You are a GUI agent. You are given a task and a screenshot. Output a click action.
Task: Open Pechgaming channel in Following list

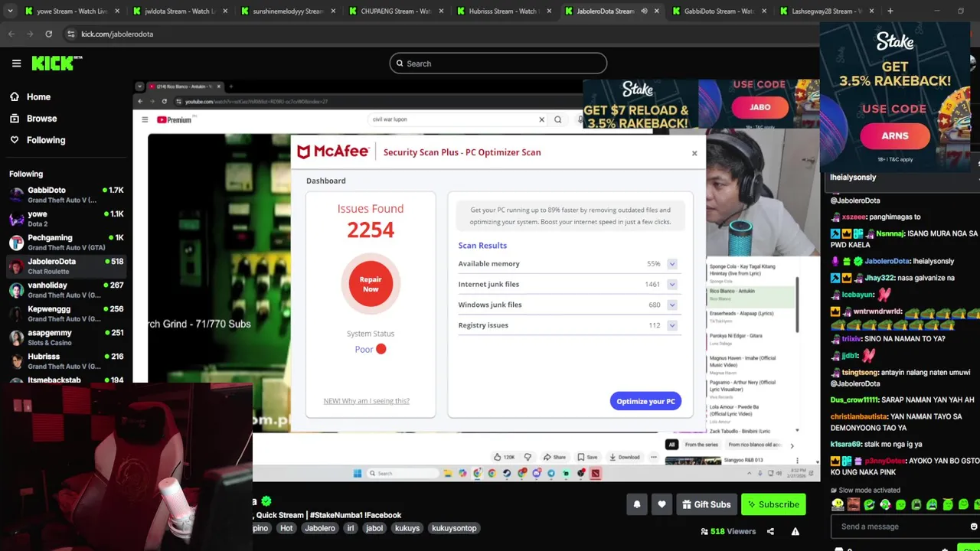tap(65, 242)
